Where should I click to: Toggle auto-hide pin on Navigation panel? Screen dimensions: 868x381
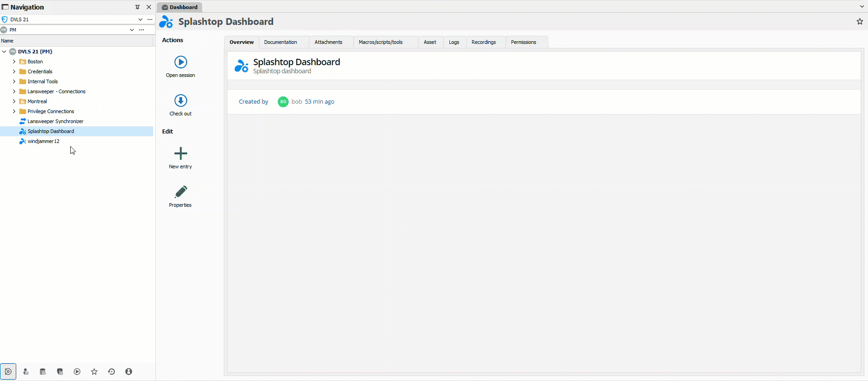[137, 7]
